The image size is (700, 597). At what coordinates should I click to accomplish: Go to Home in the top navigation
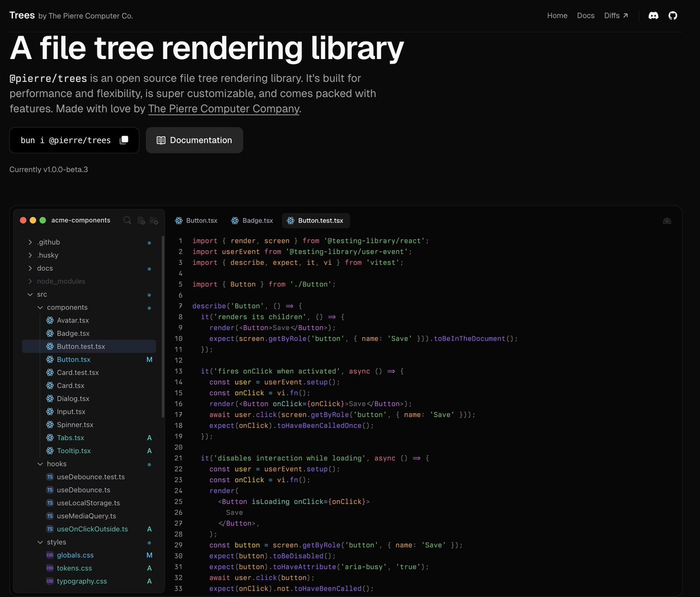(557, 16)
